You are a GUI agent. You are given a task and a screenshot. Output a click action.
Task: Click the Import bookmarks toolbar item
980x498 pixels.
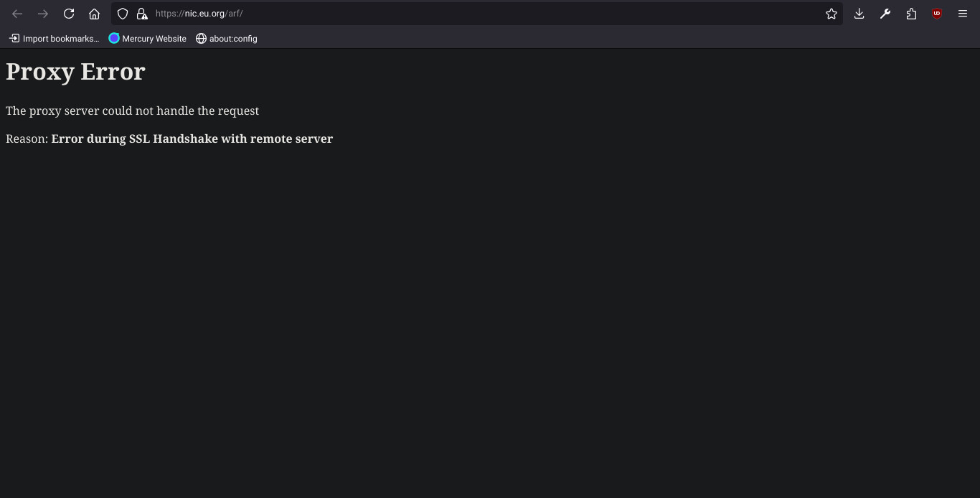(x=55, y=39)
